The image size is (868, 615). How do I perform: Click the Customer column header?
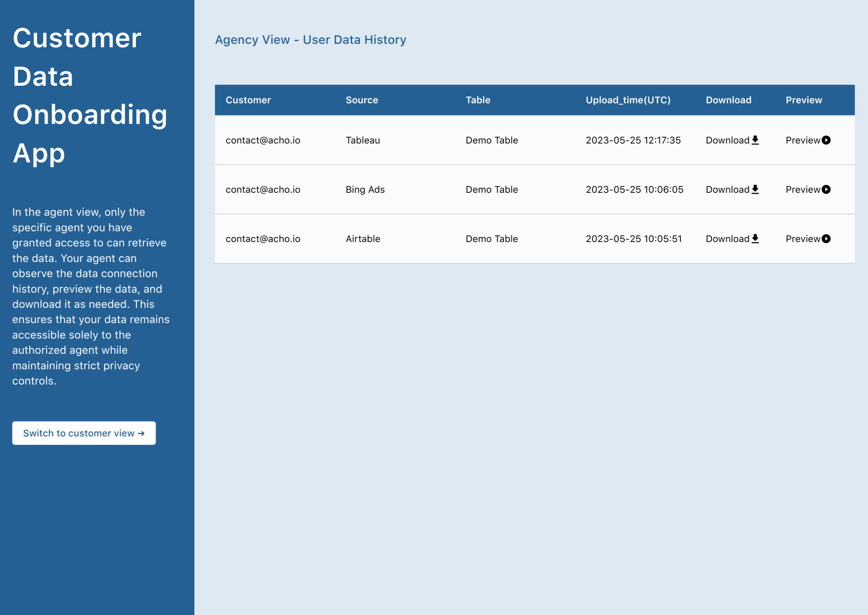(248, 99)
